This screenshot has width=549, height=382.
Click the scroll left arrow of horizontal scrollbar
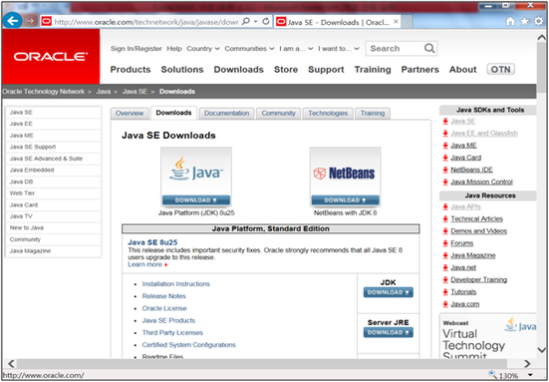coord(11,363)
